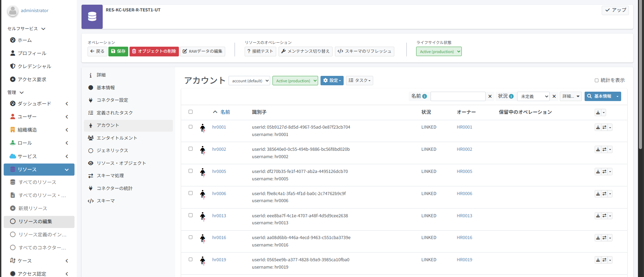
Task: Click the header-row download icon
Action: 598,112
